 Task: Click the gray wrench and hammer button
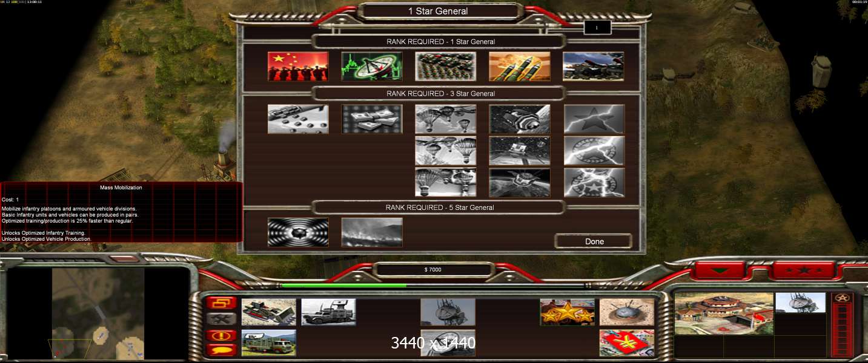coord(222,319)
